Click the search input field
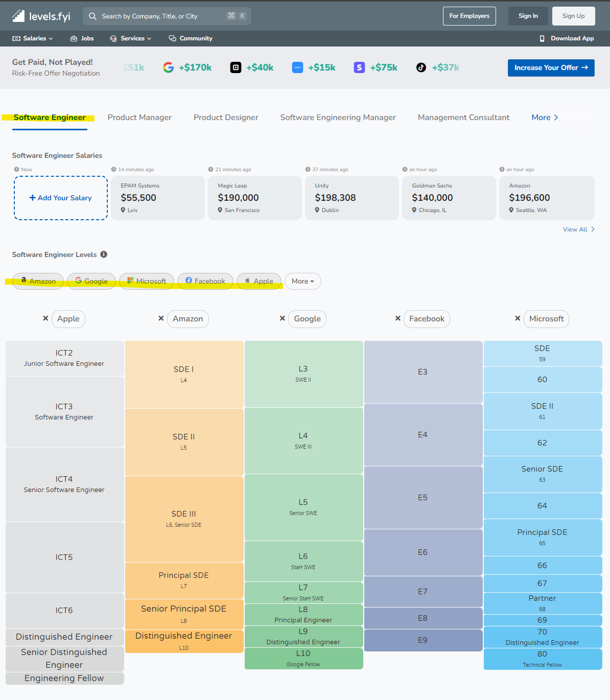The width and height of the screenshot is (610, 700). coord(167,16)
